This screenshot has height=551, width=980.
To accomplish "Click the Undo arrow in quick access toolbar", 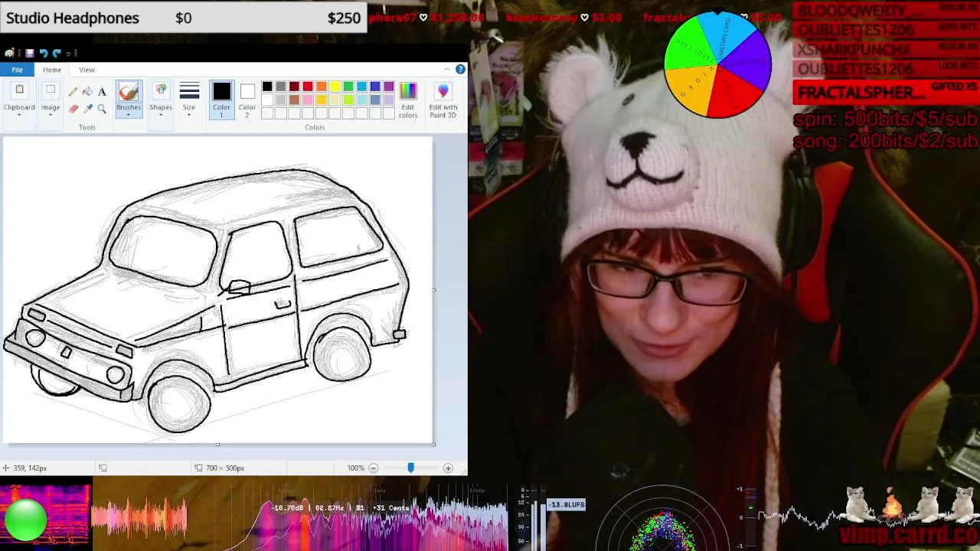I will click(43, 53).
